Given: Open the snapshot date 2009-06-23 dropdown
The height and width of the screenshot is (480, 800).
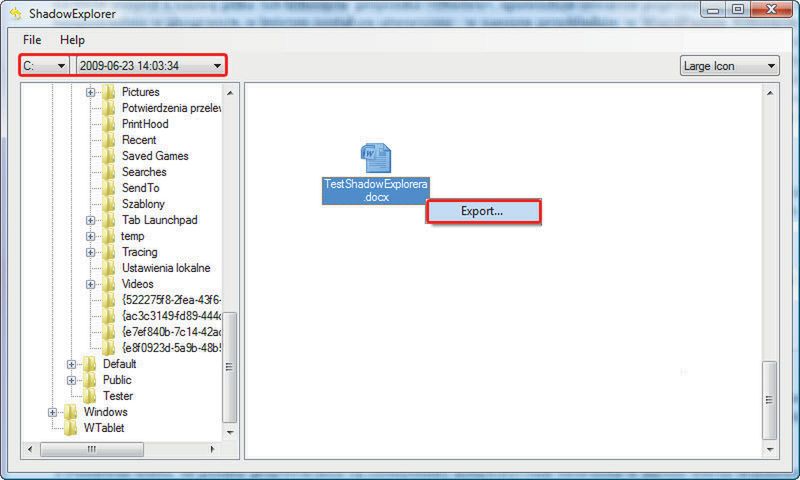Looking at the screenshot, I should (x=151, y=66).
